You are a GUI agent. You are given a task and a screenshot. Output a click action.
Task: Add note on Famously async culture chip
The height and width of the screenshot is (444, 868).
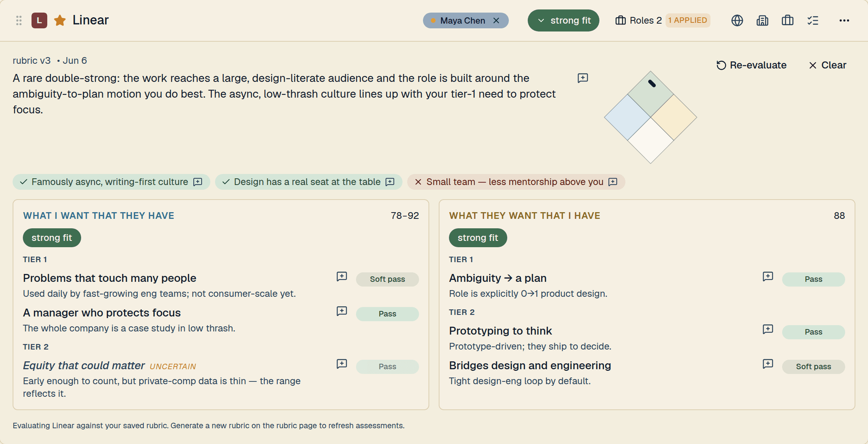pyautogui.click(x=198, y=182)
